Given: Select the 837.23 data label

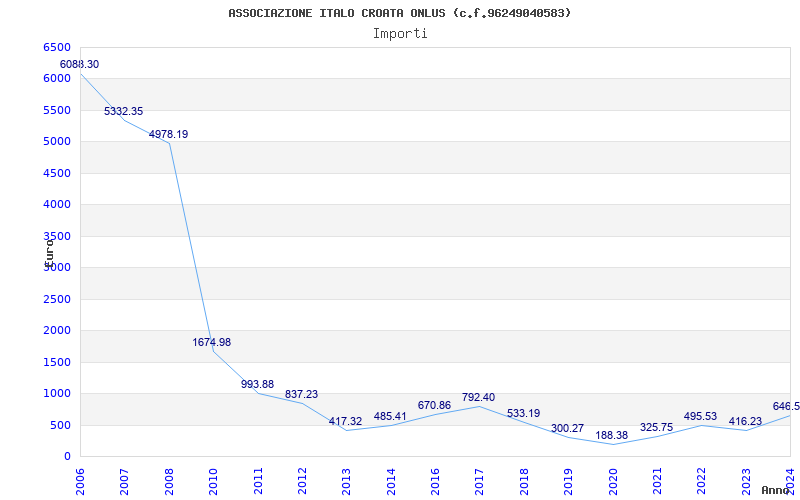Looking at the screenshot, I should [x=301, y=394].
